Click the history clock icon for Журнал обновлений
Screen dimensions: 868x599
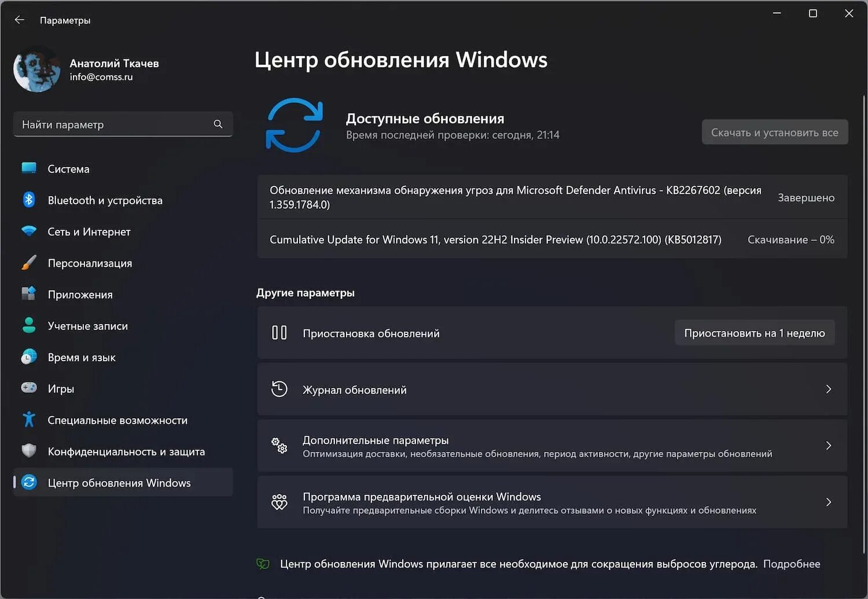pyautogui.click(x=279, y=389)
